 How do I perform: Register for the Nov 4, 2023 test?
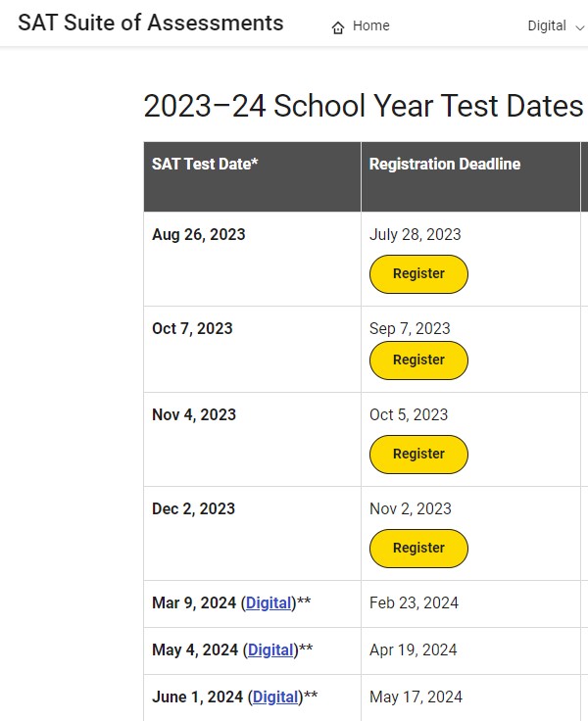point(418,455)
